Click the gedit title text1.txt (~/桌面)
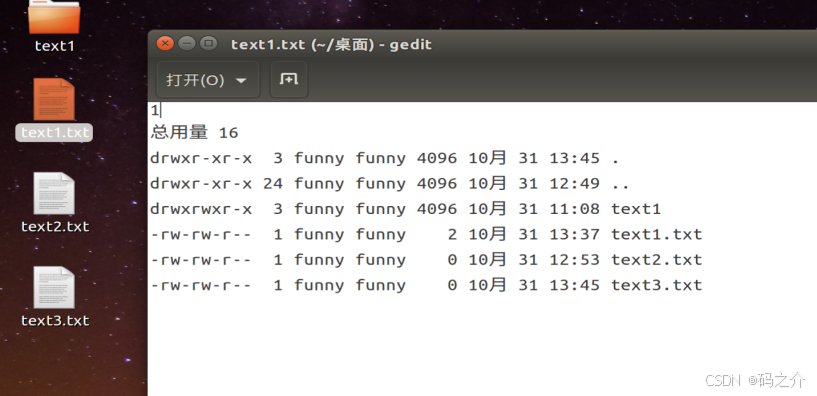Viewport: 817px width, 396px height. point(302,44)
